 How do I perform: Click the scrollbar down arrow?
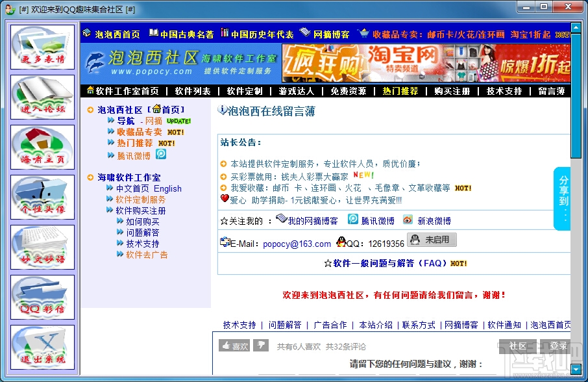point(576,370)
